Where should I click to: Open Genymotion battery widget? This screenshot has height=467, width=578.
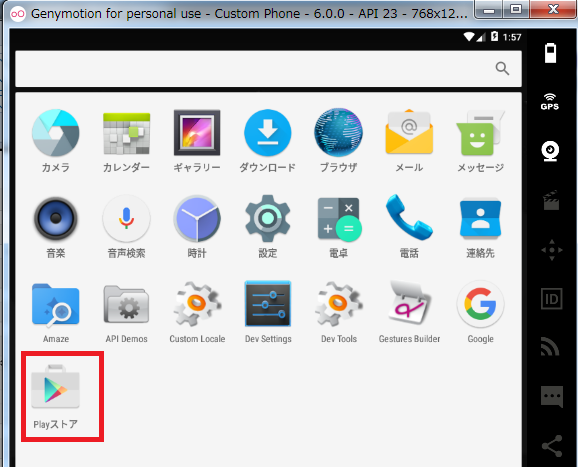550,53
